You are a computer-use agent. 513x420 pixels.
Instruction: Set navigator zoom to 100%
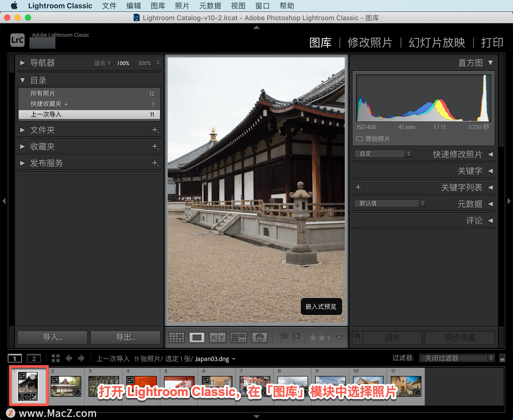123,63
